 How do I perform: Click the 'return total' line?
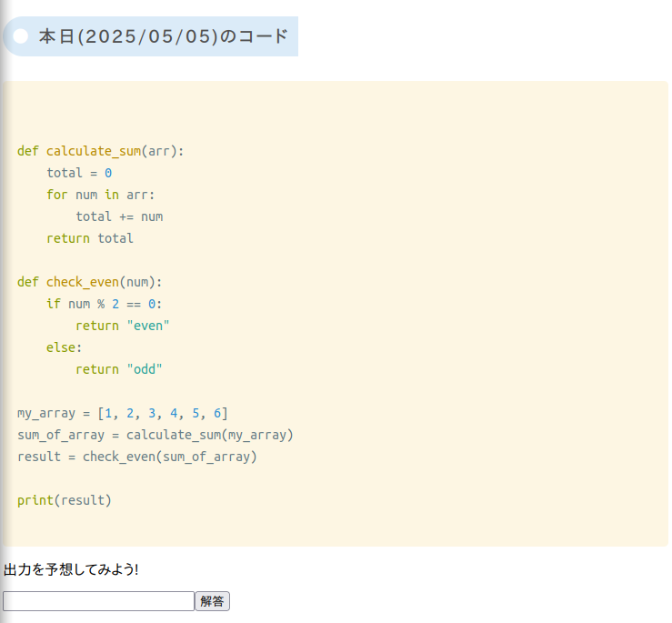point(90,238)
